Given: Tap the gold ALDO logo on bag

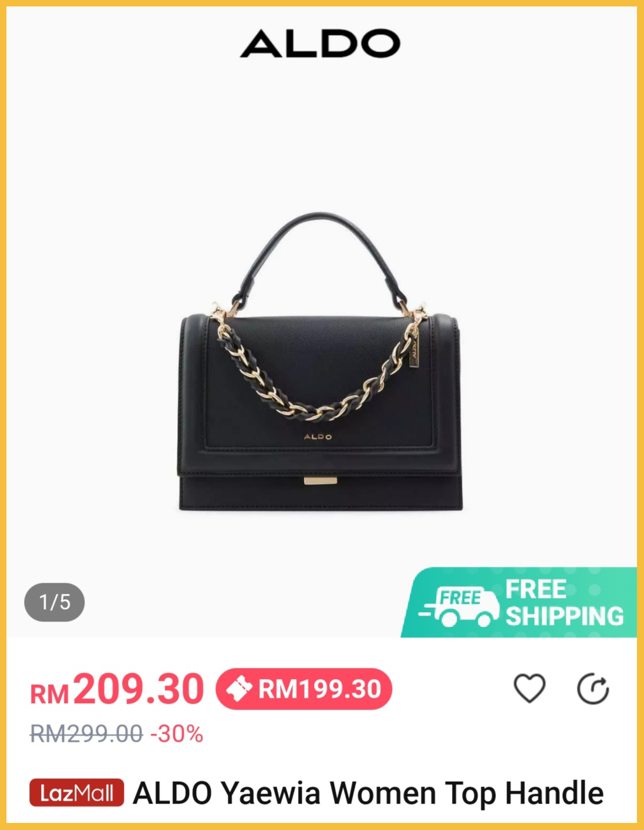Looking at the screenshot, I should (x=318, y=436).
